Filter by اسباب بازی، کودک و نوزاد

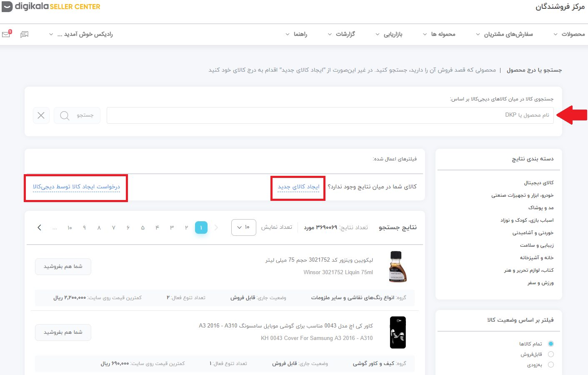[527, 220]
